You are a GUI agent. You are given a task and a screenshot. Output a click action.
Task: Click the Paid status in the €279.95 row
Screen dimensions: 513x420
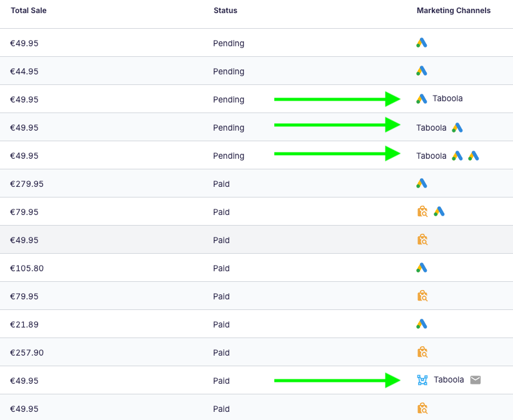tap(221, 184)
